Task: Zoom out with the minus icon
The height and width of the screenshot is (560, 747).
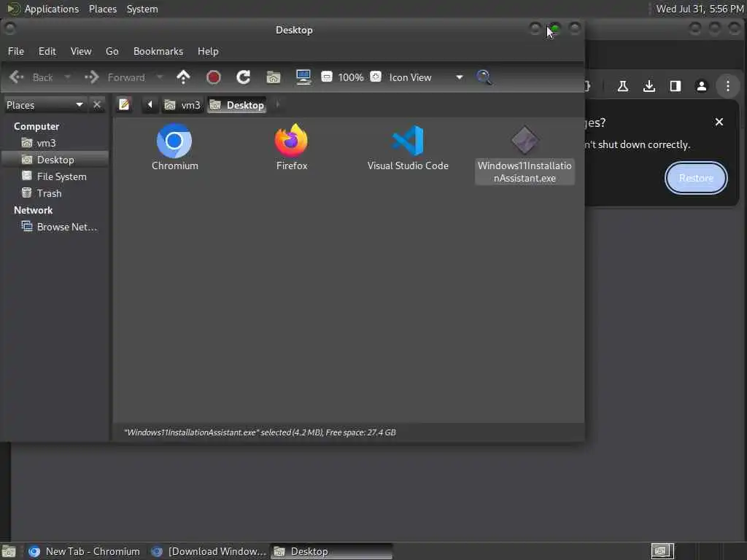Action: (327, 77)
